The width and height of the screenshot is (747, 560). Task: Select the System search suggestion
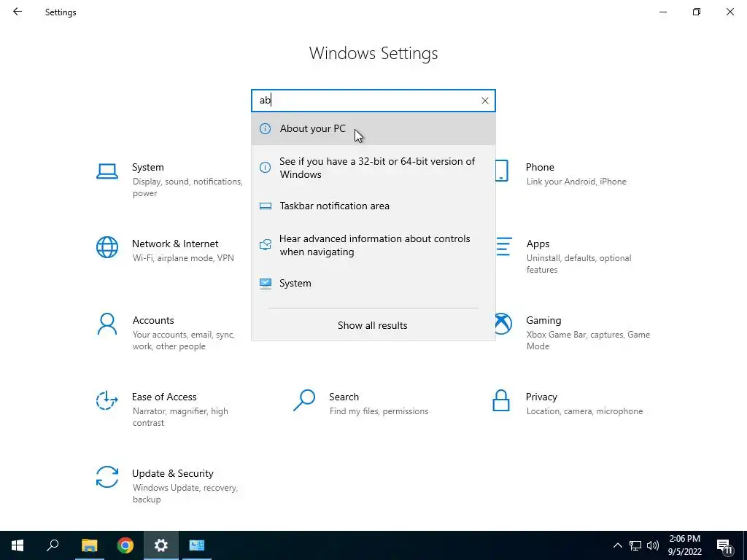pos(373,284)
